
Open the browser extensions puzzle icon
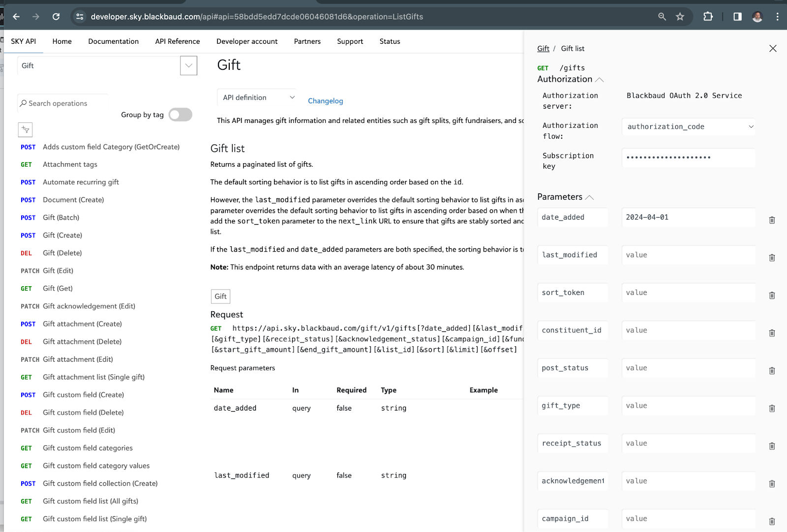click(x=708, y=17)
